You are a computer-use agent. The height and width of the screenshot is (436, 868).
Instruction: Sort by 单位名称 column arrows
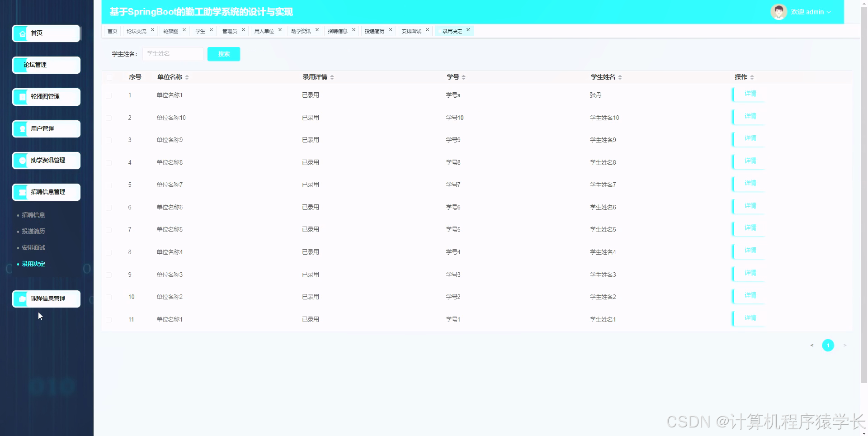point(187,77)
